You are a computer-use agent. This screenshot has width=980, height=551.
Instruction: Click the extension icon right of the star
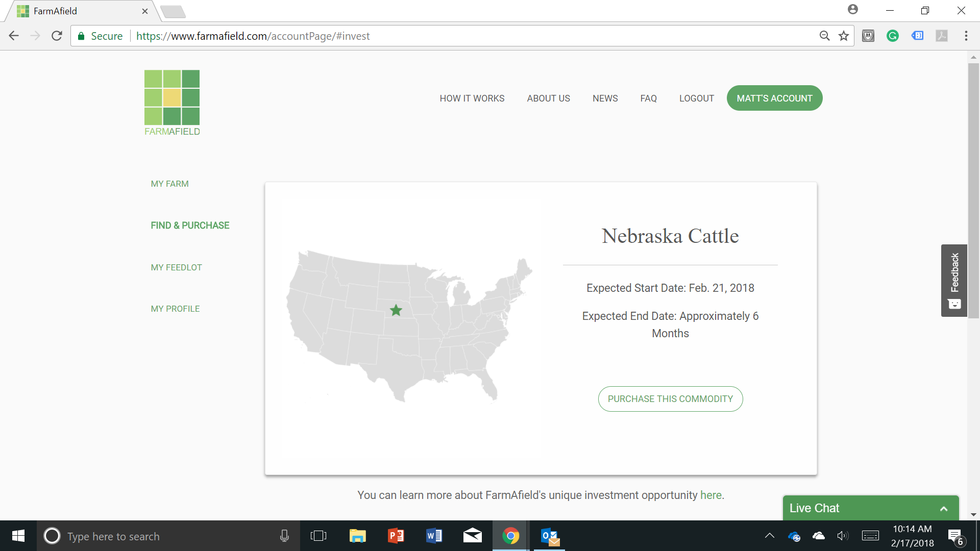(868, 36)
